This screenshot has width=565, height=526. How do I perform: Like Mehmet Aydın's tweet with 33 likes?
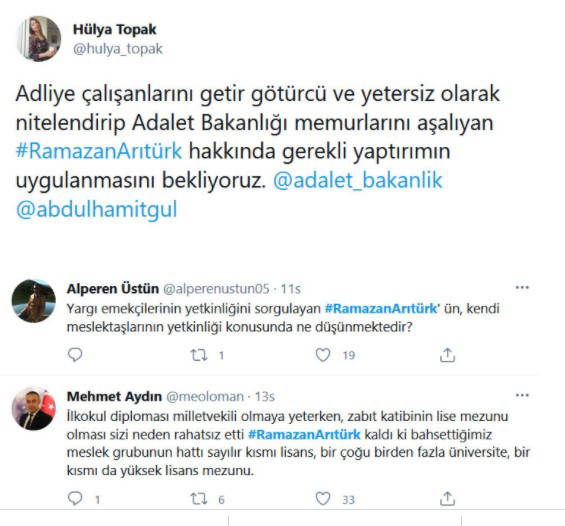click(323, 499)
